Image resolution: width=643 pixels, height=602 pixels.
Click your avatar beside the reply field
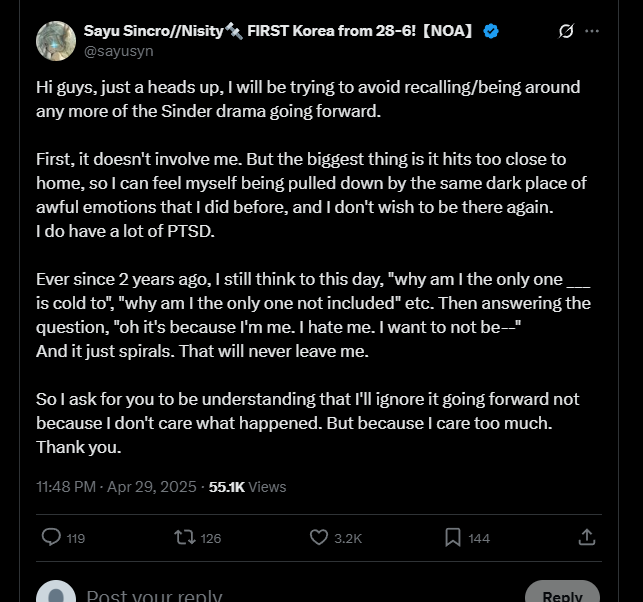click(56, 594)
